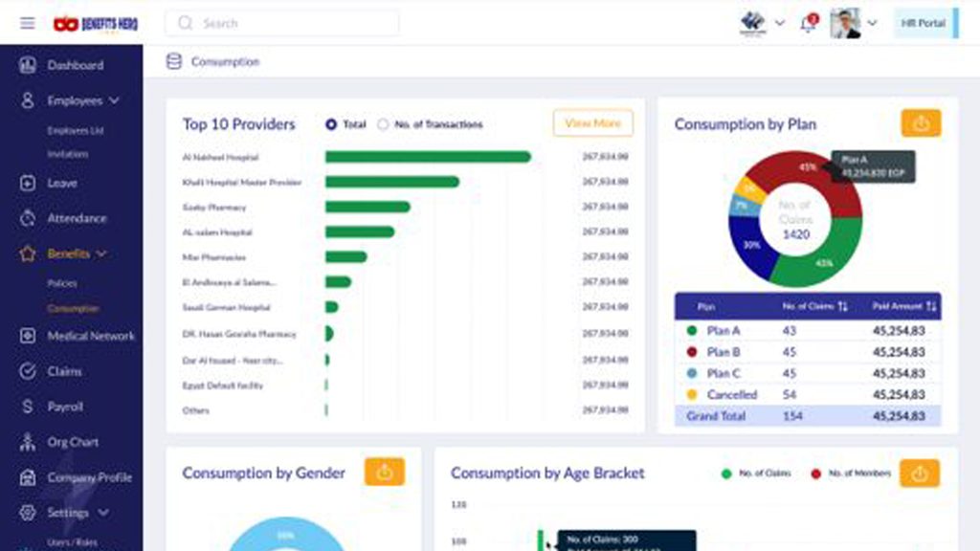Open Invitations submenu item
The width and height of the screenshot is (980, 551).
point(68,154)
